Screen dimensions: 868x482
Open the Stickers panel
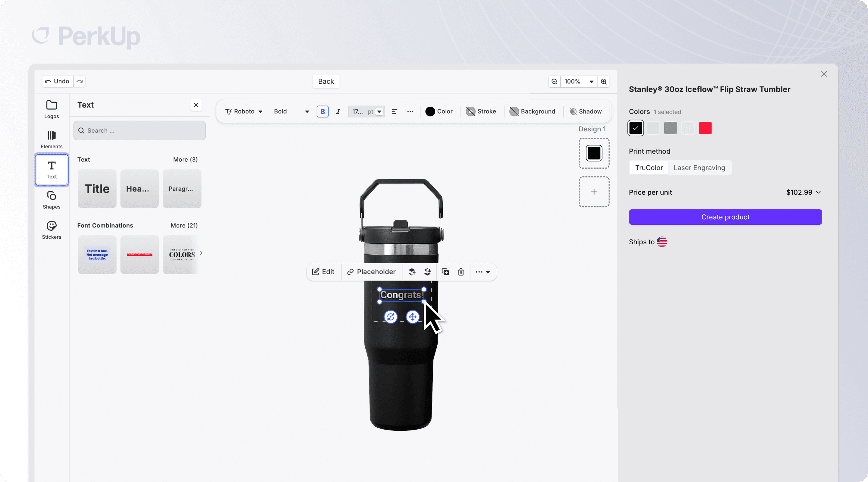52,230
